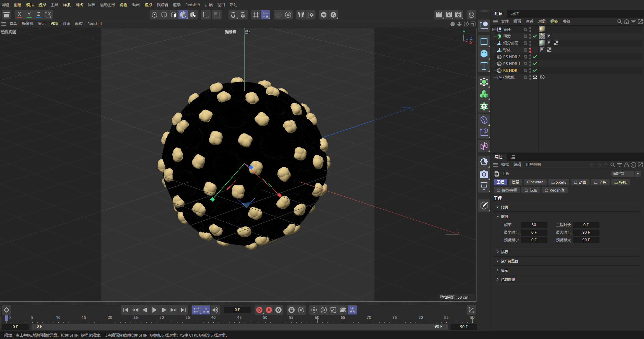Search in the object manager
644x339 pixels.
coord(619,22)
